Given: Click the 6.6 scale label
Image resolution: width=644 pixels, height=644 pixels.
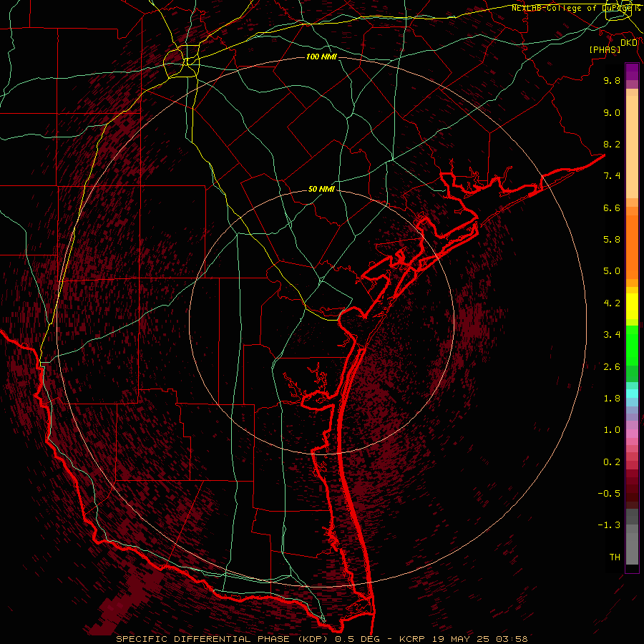Looking at the screenshot, I should [612, 208].
